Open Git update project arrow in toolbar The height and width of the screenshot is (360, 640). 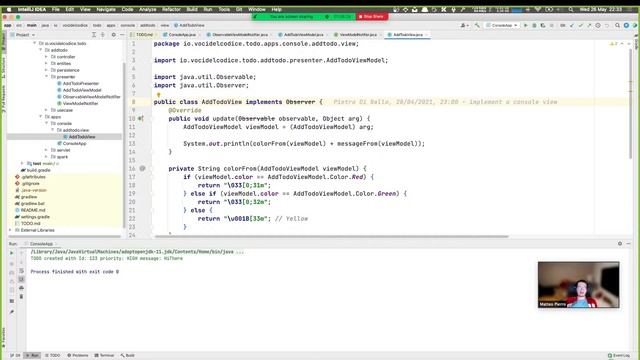coord(572,25)
